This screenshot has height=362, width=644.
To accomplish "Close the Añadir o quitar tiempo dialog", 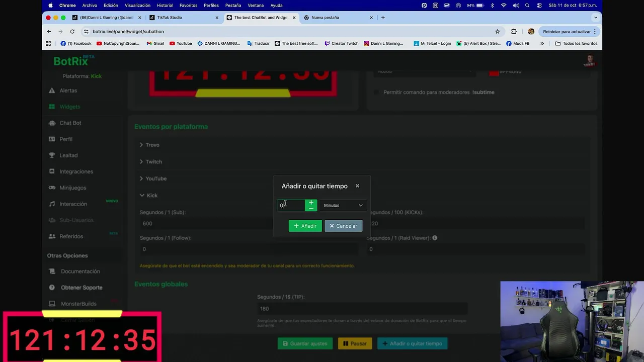I will [x=357, y=186].
